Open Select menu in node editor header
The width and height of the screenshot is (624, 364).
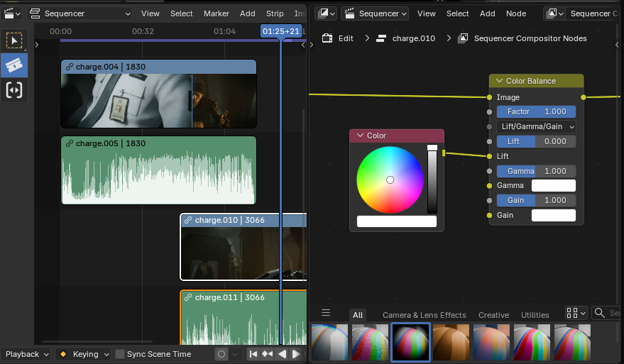(457, 13)
